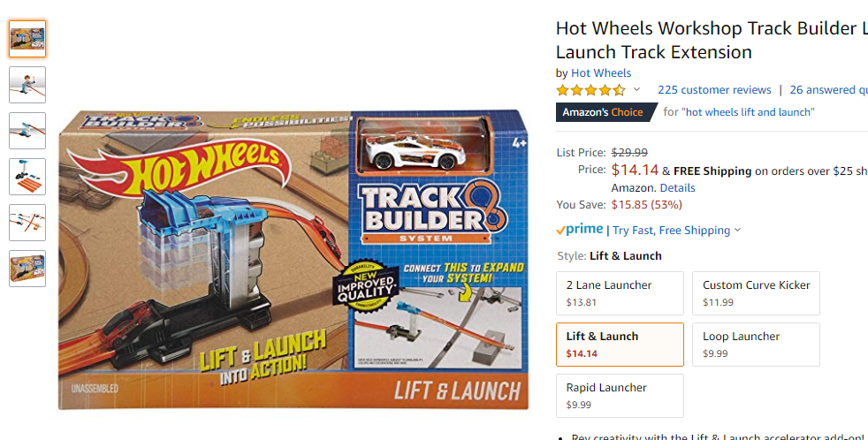
Task: Select the fourth thumbnail showing unboxed parts
Action: [x=27, y=177]
